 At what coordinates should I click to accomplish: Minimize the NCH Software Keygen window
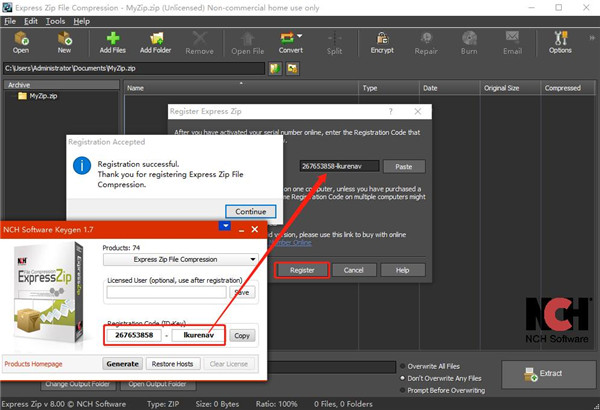(241, 230)
